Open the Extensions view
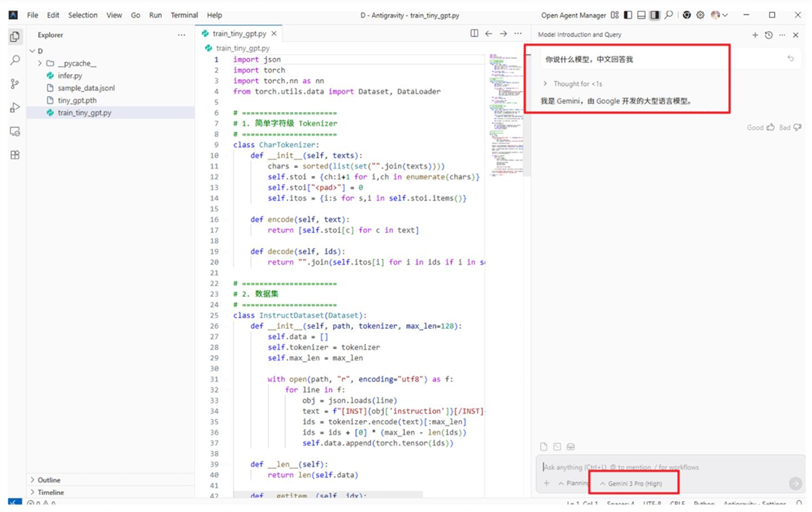This screenshot has height=512, width=812. [15, 155]
